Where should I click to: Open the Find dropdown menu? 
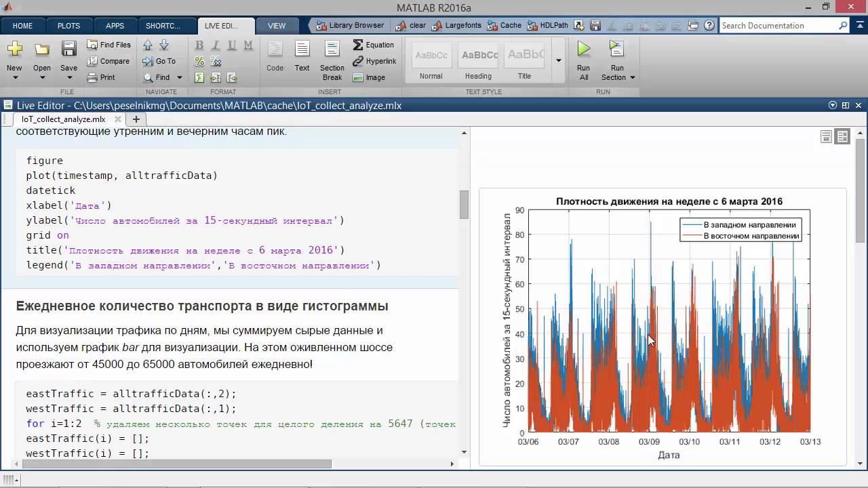pyautogui.click(x=180, y=77)
